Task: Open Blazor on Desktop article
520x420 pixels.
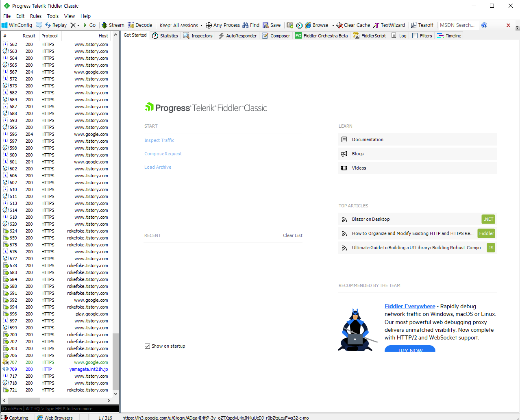Action: [418, 219]
